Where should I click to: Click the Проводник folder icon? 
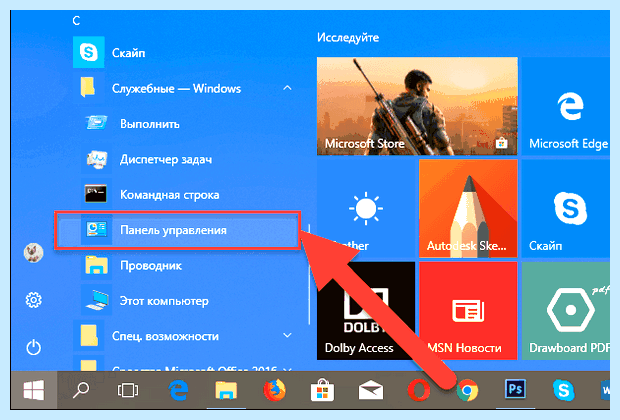tap(96, 265)
